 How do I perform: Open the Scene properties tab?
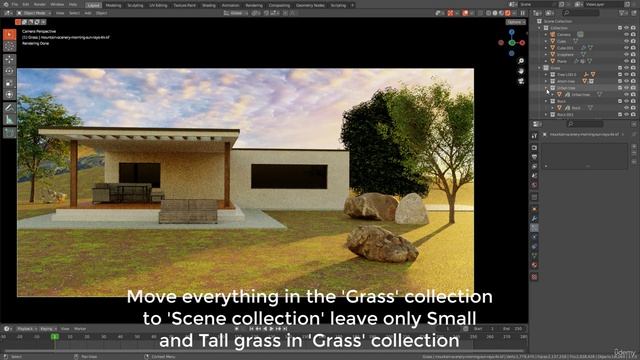(x=534, y=176)
